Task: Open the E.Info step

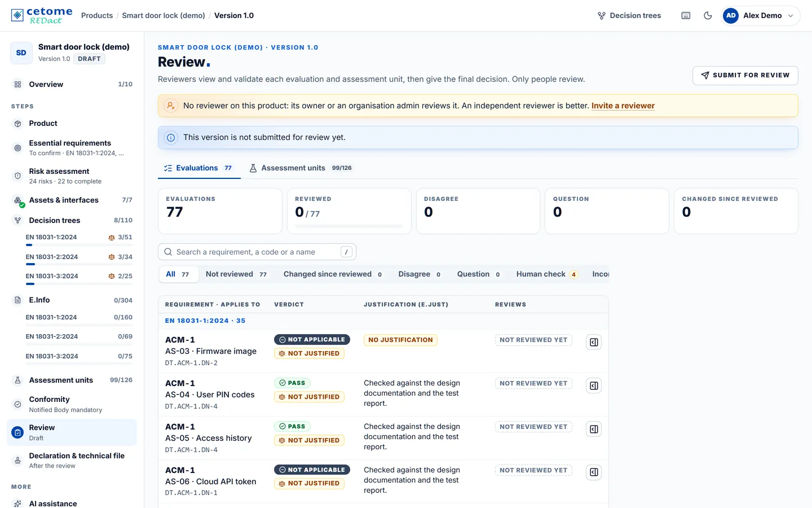Action: [x=72, y=300]
